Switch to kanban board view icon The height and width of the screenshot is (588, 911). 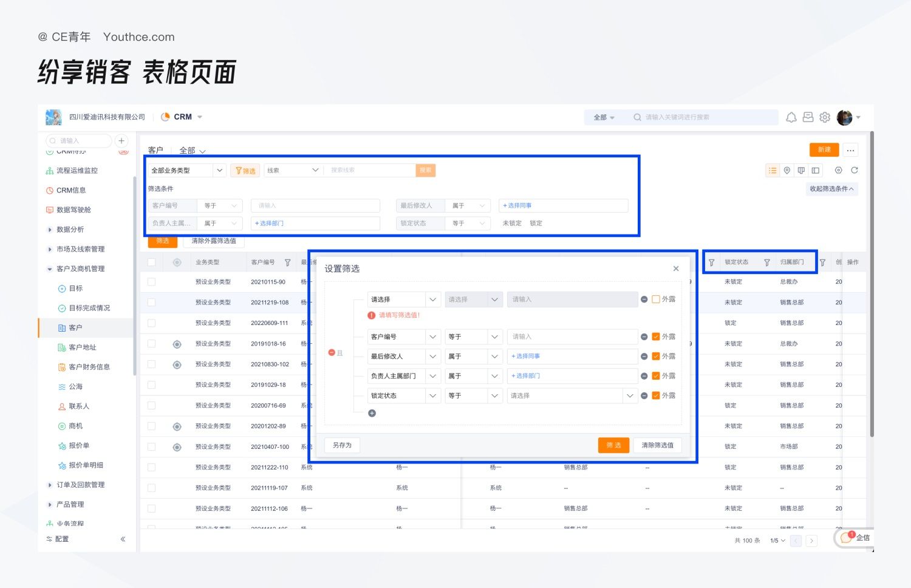[x=801, y=171]
